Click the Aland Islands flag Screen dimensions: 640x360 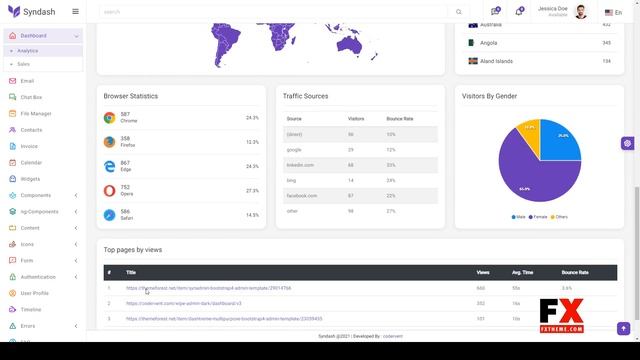tap(473, 61)
